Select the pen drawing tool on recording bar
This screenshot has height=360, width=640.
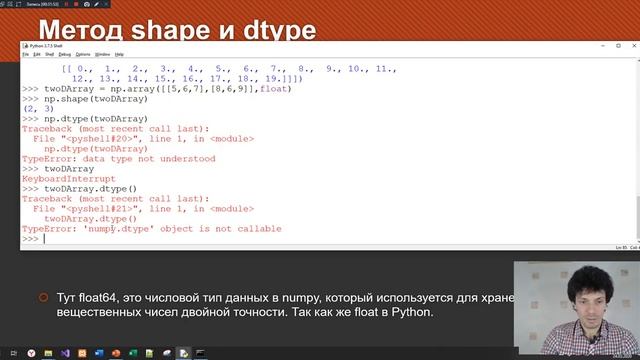click(x=96, y=4)
